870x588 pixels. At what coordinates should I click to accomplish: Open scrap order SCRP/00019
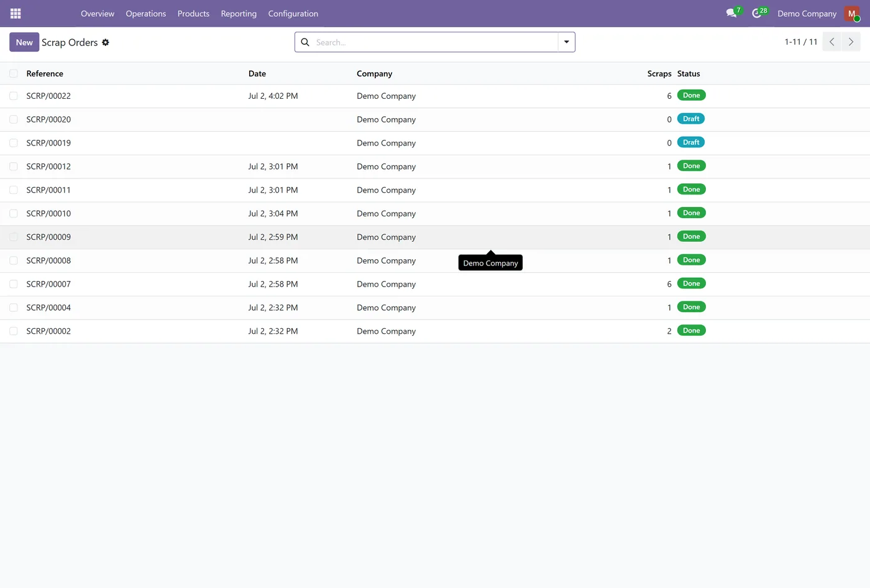48,143
